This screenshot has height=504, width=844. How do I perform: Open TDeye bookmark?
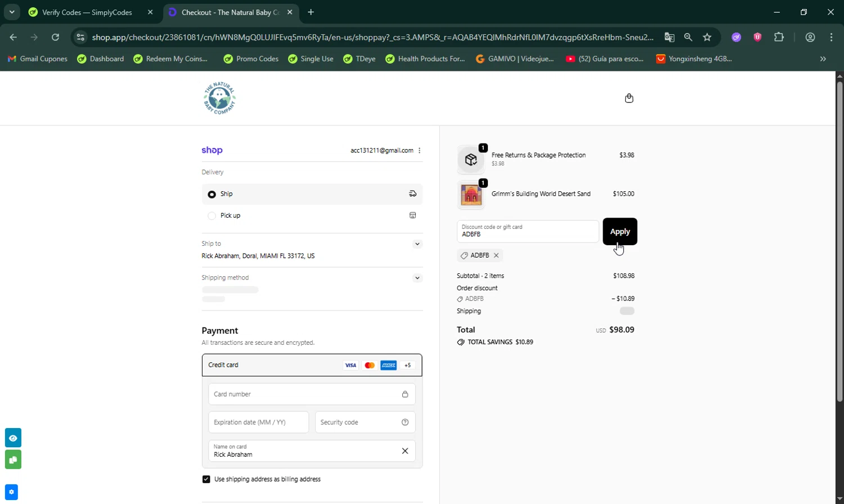[x=360, y=58]
